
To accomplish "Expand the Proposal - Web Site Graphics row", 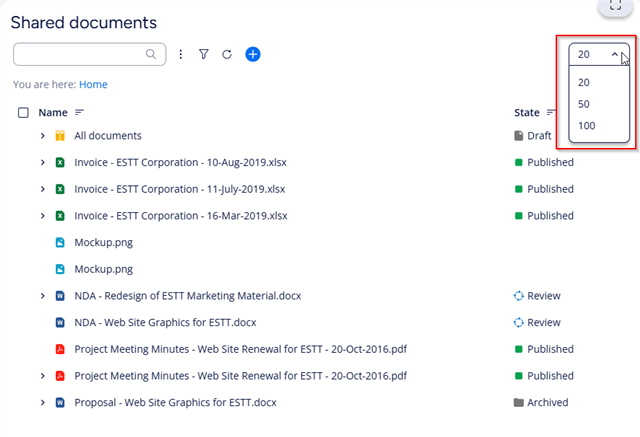I will (x=42, y=402).
